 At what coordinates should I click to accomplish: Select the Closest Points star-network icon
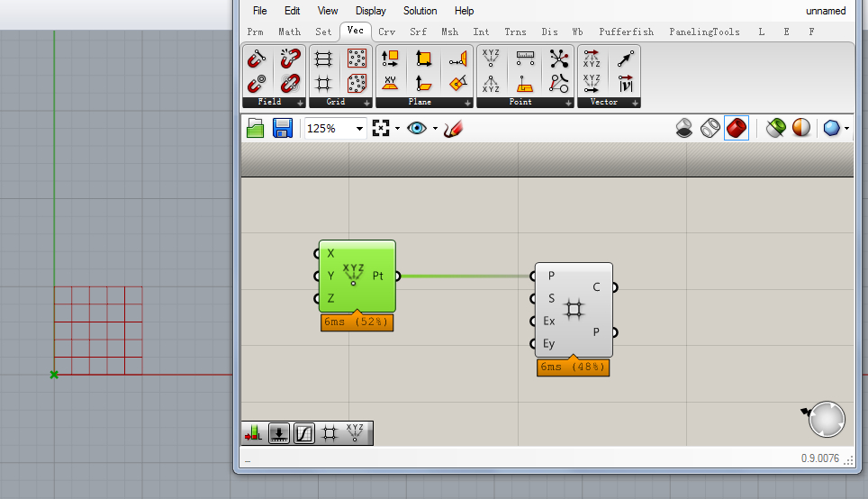pyautogui.click(x=558, y=59)
